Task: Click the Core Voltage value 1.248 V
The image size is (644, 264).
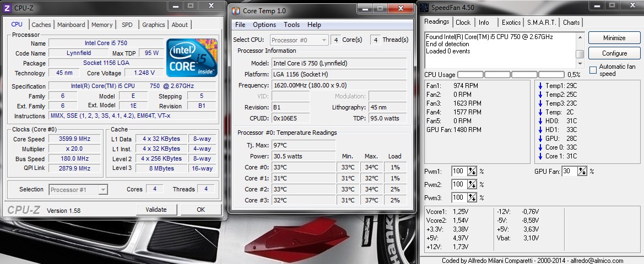Action: coord(144,73)
